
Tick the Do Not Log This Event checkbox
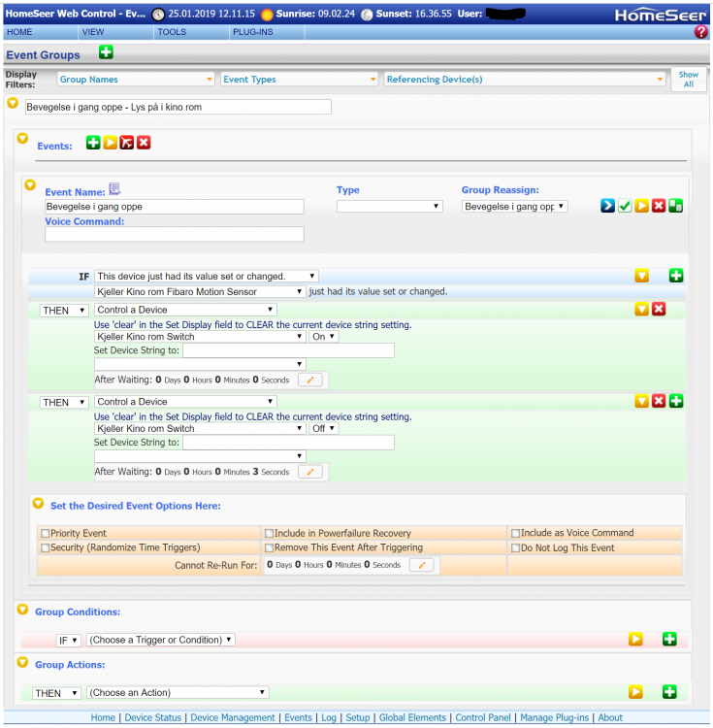coord(515,547)
